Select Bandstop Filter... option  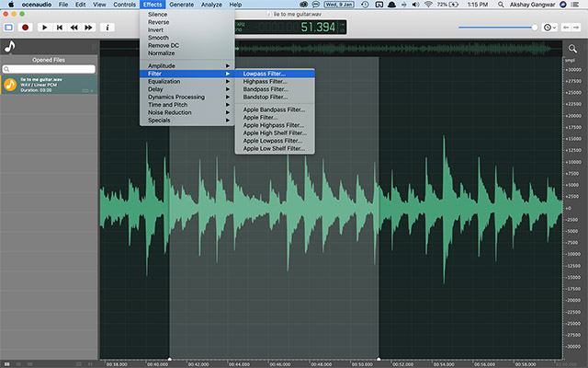click(275, 97)
